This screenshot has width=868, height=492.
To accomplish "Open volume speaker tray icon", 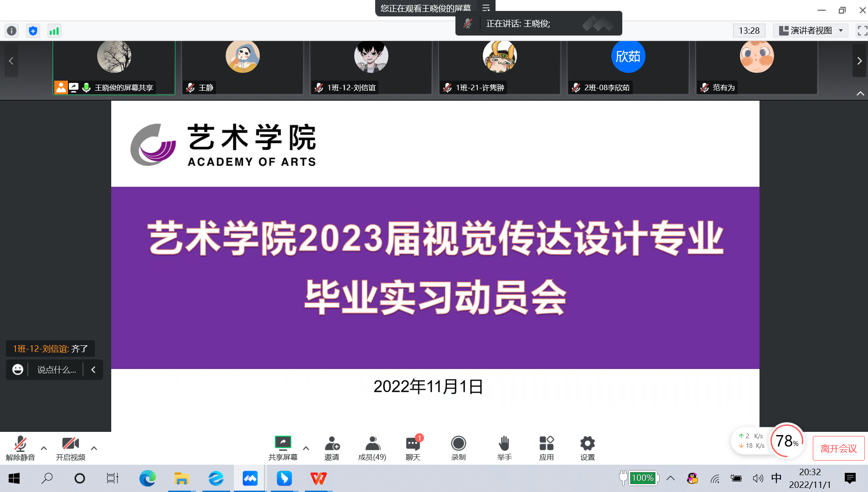I will tap(758, 478).
